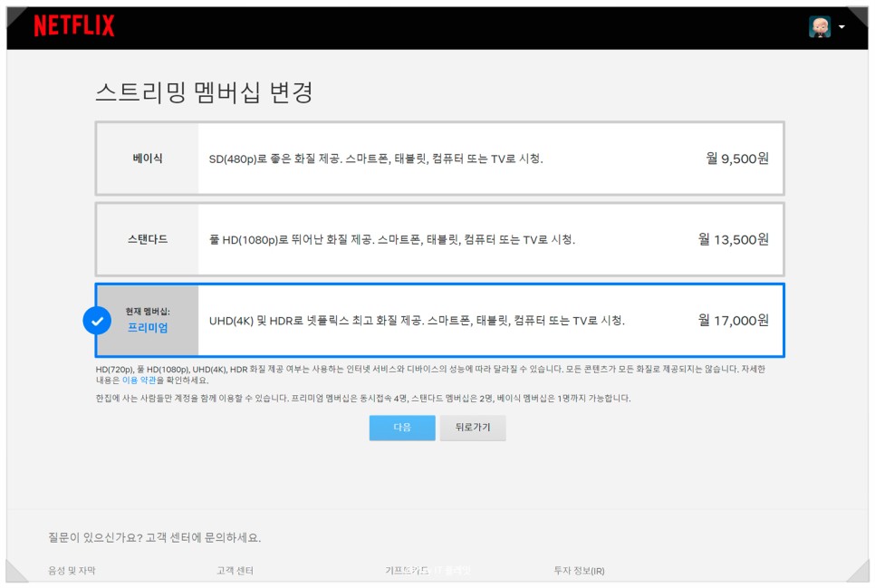Select the 스탠다드 plan at 월 13,500원
The width and height of the screenshot is (875, 588).
(439, 239)
